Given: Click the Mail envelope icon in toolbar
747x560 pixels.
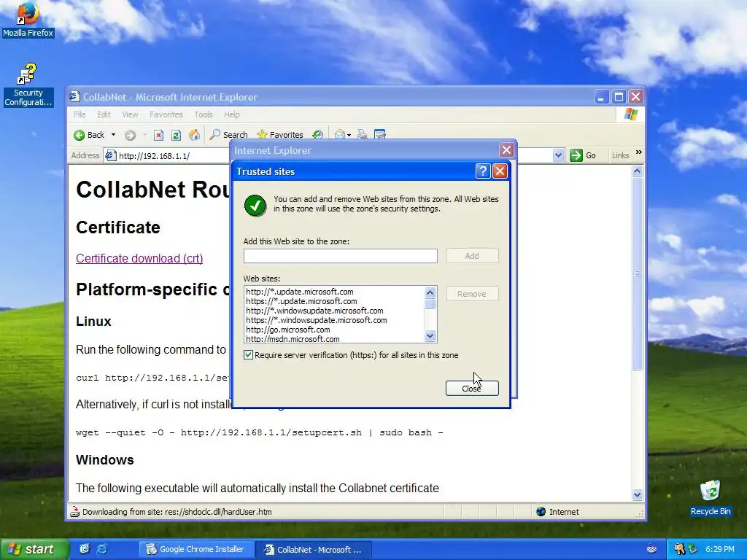Looking at the screenshot, I should [x=339, y=135].
